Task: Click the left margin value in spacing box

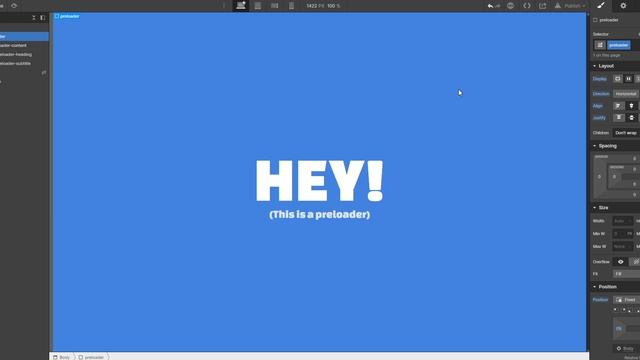Action: pyautogui.click(x=599, y=177)
